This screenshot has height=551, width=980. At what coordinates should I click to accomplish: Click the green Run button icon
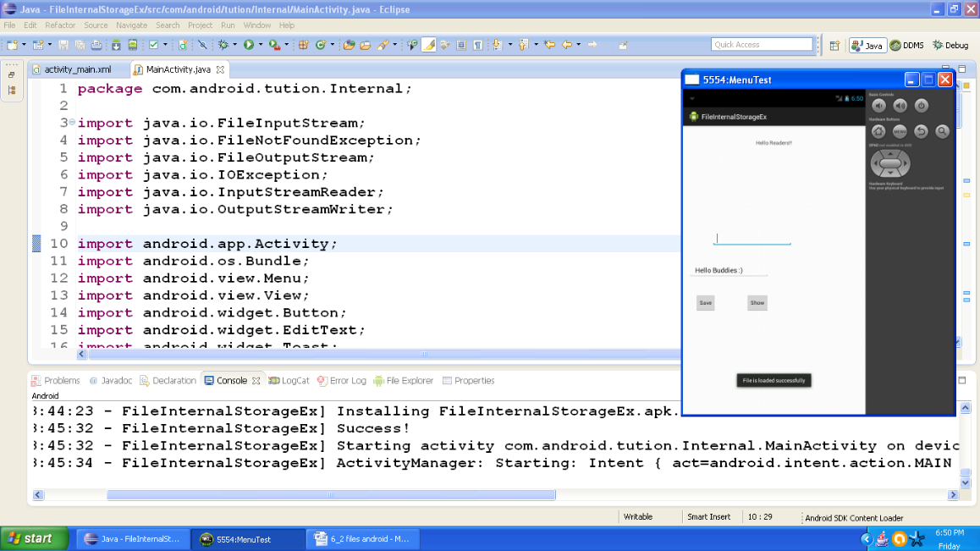point(249,45)
